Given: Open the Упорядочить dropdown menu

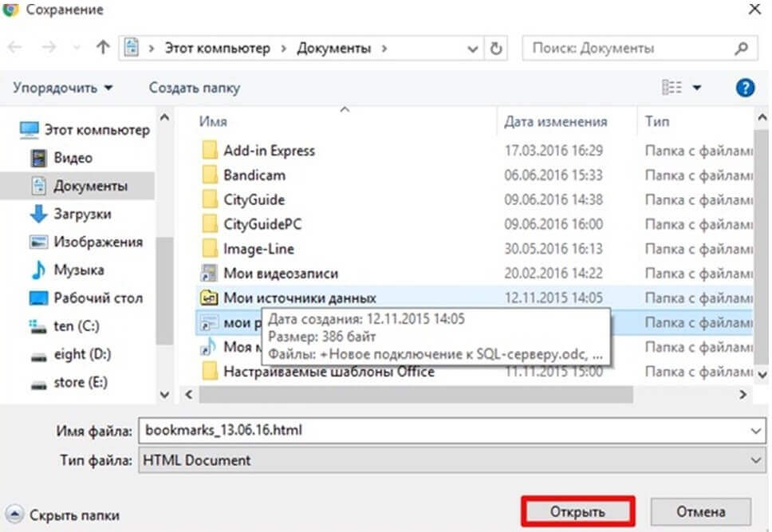Looking at the screenshot, I should pyautogui.click(x=63, y=88).
